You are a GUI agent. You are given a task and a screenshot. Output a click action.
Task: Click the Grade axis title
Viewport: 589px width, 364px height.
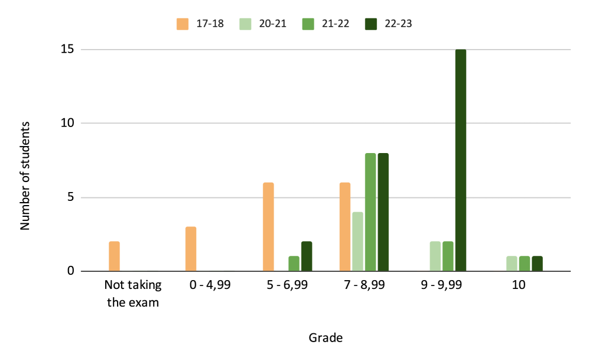326,338
